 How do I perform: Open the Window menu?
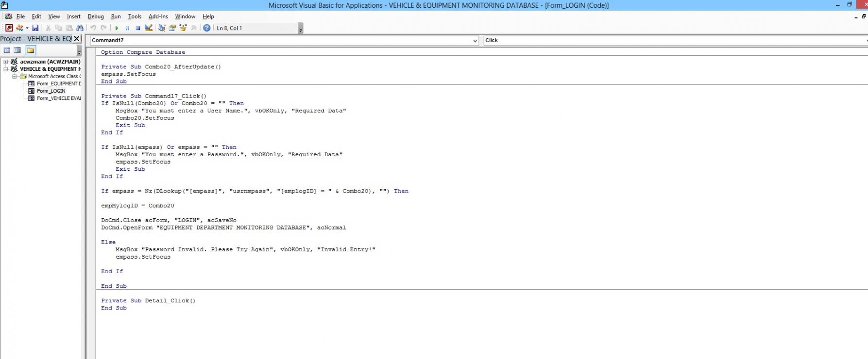pos(185,16)
